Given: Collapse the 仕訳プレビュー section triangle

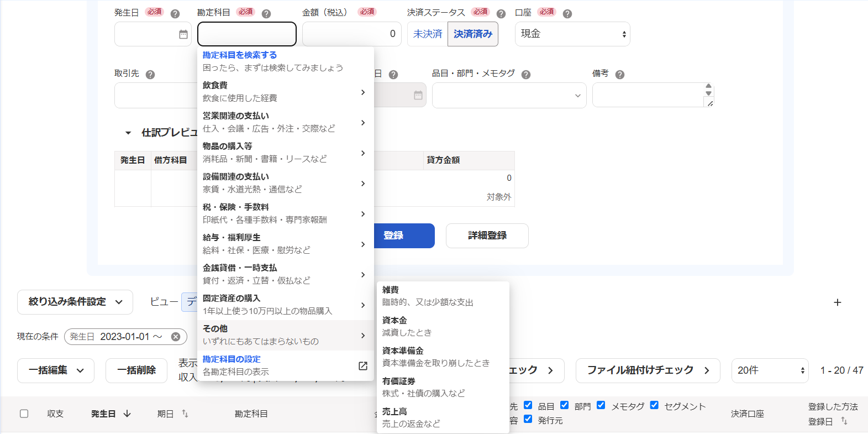Looking at the screenshot, I should tap(128, 133).
